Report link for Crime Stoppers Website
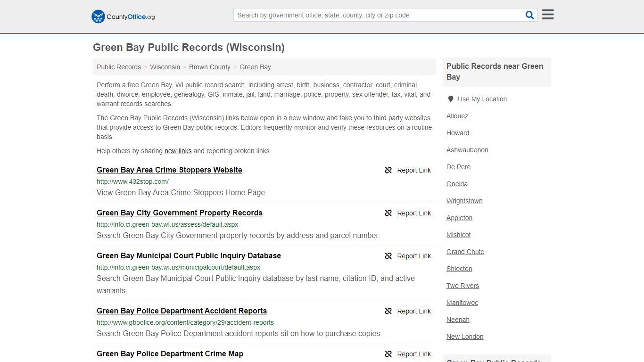The height and width of the screenshot is (362, 644). click(x=414, y=170)
